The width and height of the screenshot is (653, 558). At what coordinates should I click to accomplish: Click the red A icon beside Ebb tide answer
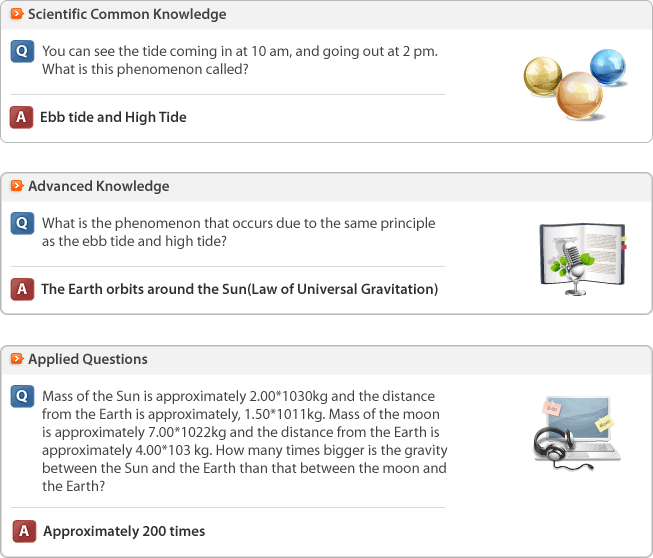tap(21, 117)
